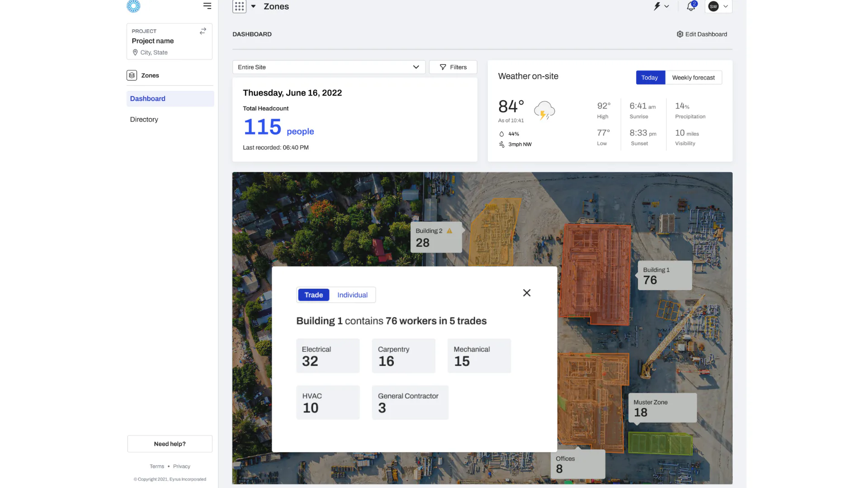Open the app grid launcher icon
This screenshot has width=868, height=488.
click(x=239, y=6)
